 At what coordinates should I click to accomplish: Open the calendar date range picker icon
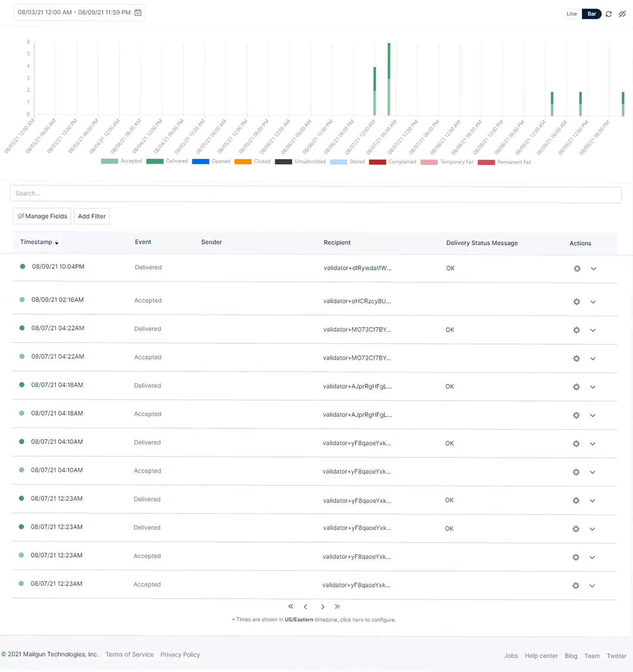point(138,12)
